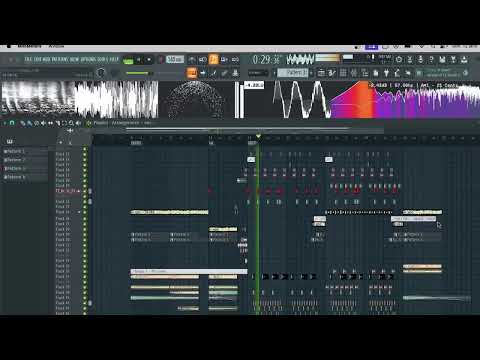Image resolution: width=480 pixels, height=360 pixels.
Task: Click the rightmost icon in top toolbar row
Action: tap(464, 60)
